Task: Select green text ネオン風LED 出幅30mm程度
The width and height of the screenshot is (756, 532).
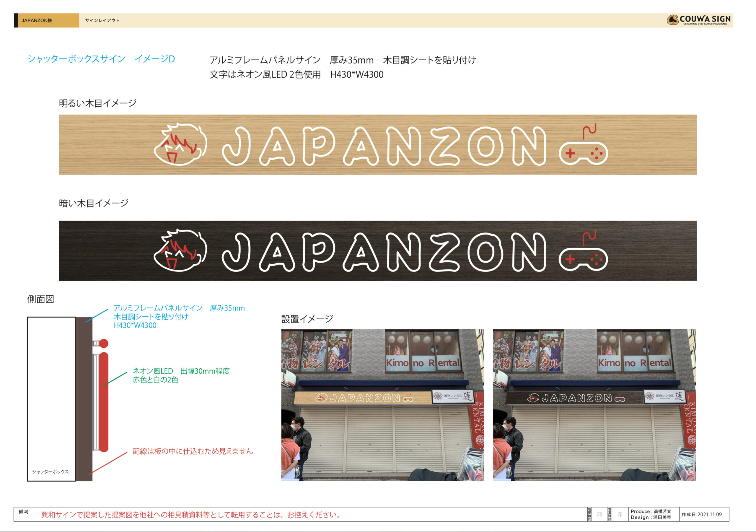Action: coord(181,371)
